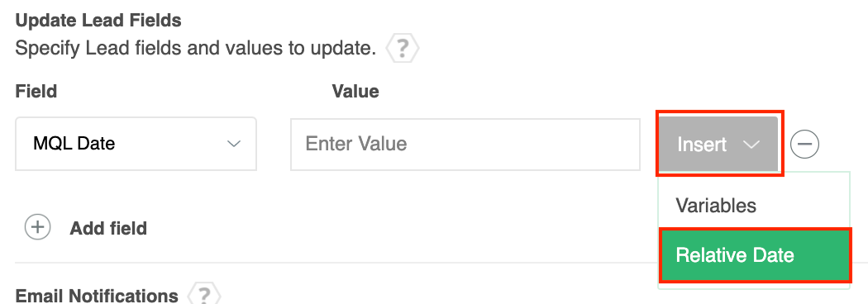Focus the Enter Value input box

pyautogui.click(x=465, y=144)
